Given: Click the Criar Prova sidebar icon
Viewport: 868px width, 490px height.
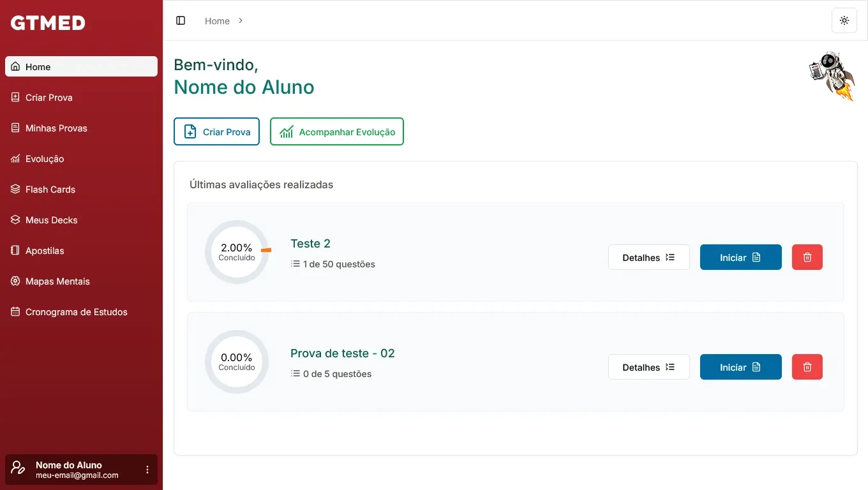Looking at the screenshot, I should 15,98.
